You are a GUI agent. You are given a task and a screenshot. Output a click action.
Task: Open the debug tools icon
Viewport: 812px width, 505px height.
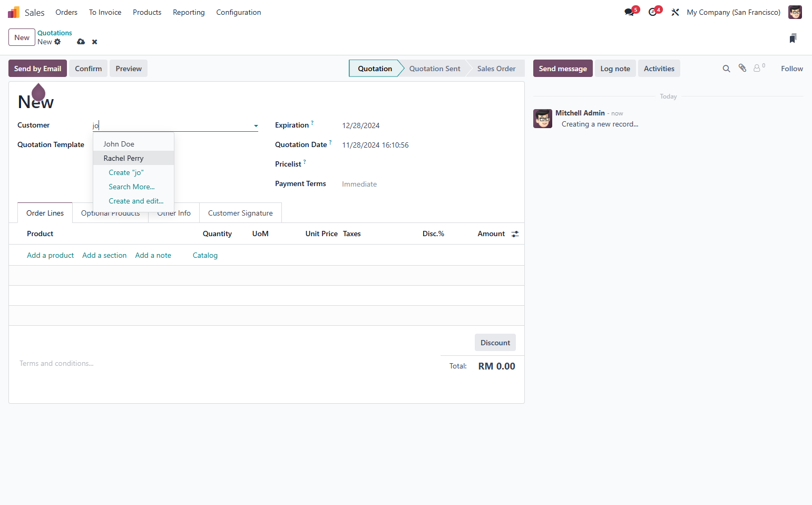675,12
